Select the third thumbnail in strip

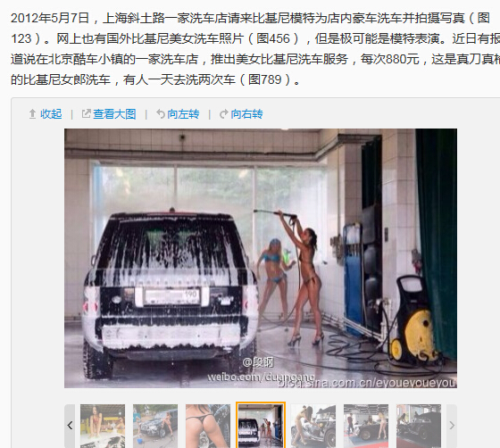(208, 426)
